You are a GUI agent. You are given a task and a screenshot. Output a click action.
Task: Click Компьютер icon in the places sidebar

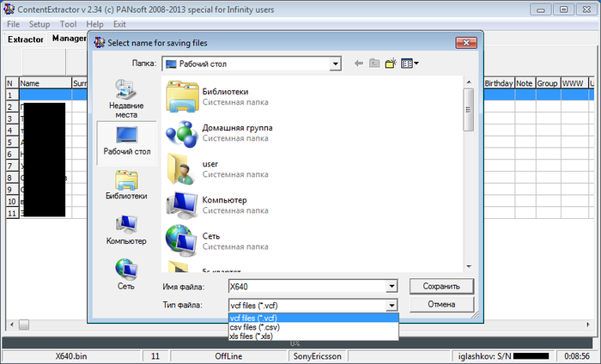coord(126,229)
